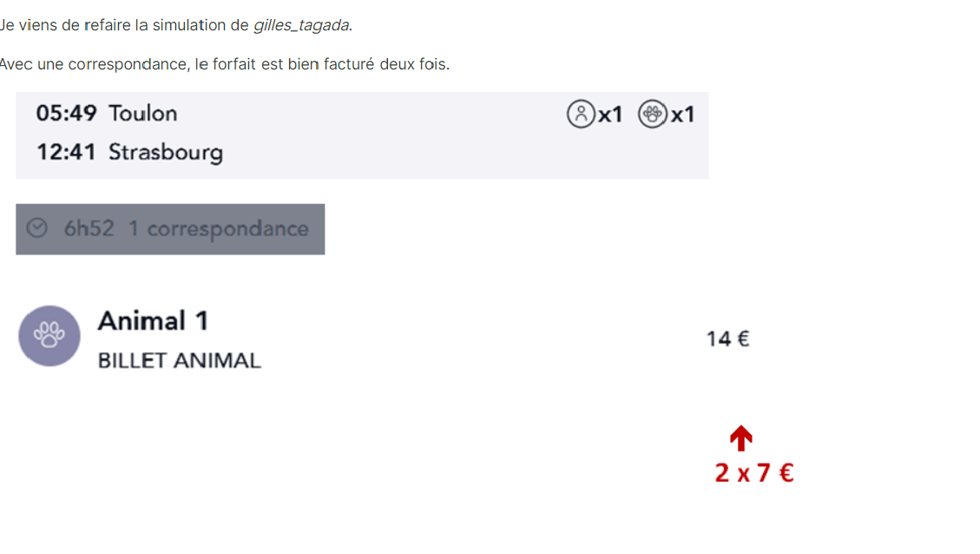Click the 12:41 arrival time

[x=66, y=153]
